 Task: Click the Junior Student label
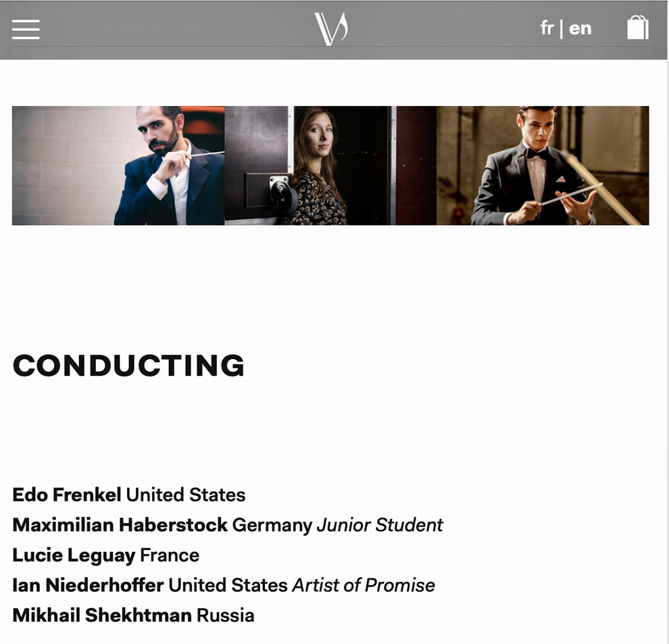click(380, 525)
